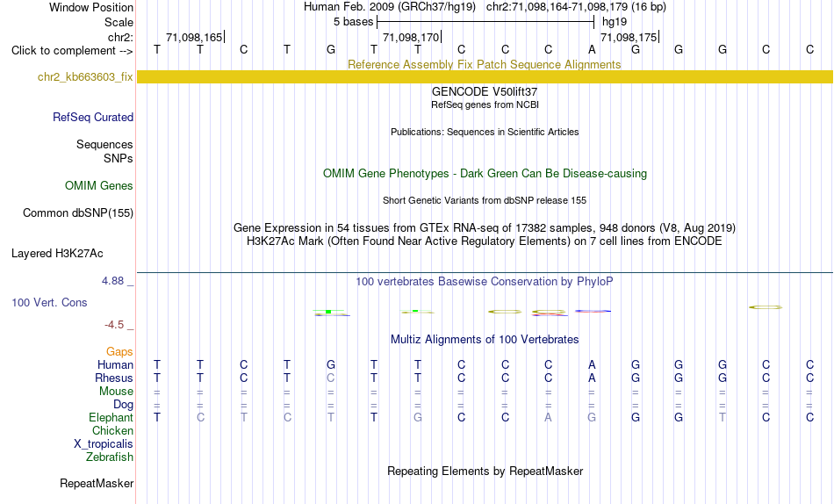Click 'Short Genetic Variants from dbSNP release 155'
Image resolution: width=834 pixels, height=504 pixels.
(485, 201)
